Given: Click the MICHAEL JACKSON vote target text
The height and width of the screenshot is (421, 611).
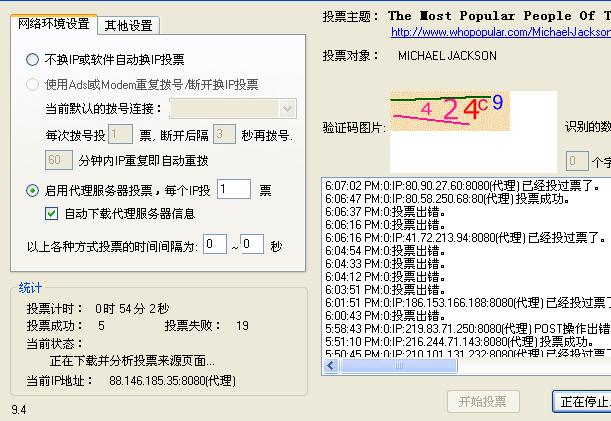Looking at the screenshot, I should 447,56.
